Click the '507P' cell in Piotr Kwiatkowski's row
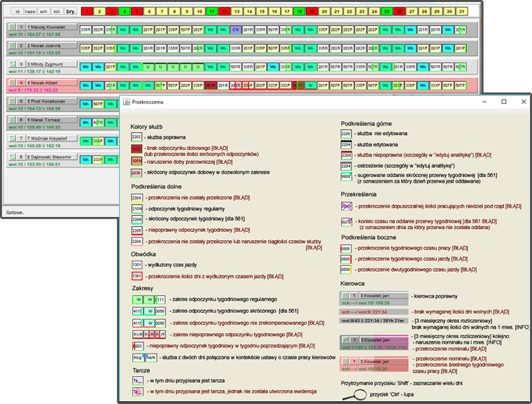This screenshot has width=532, height=404. click(98, 104)
